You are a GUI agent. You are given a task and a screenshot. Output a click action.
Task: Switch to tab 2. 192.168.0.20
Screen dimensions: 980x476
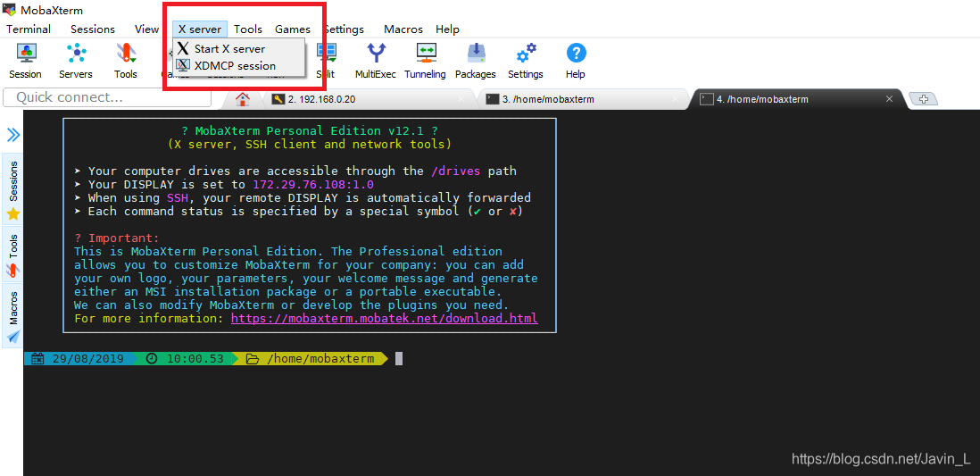[369, 99]
